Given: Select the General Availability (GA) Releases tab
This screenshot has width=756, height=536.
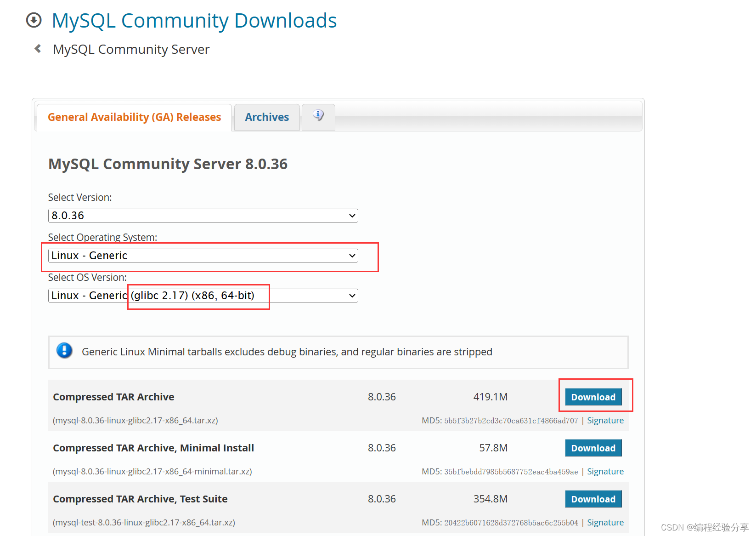Looking at the screenshot, I should tap(134, 117).
